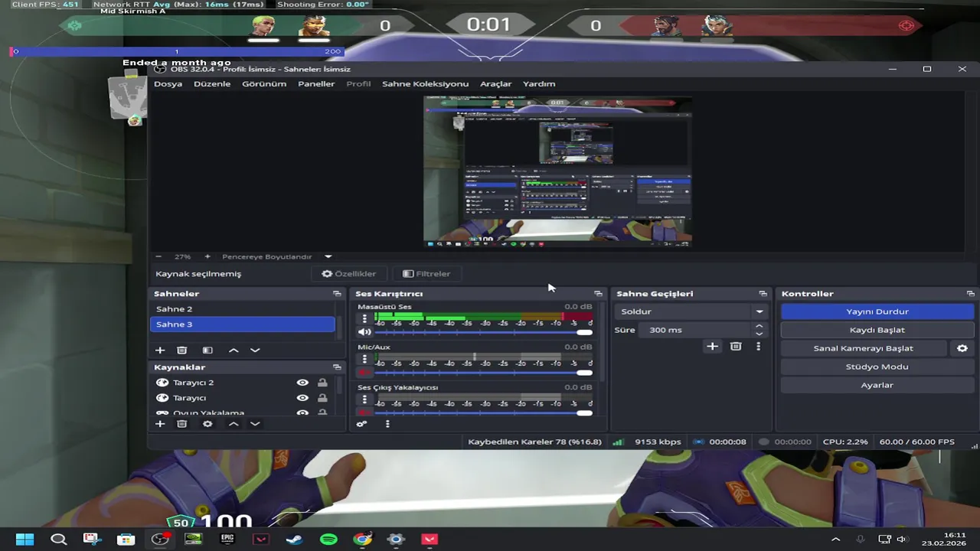Open the Yardım menu
This screenshot has width=980, height=551.
pos(539,83)
